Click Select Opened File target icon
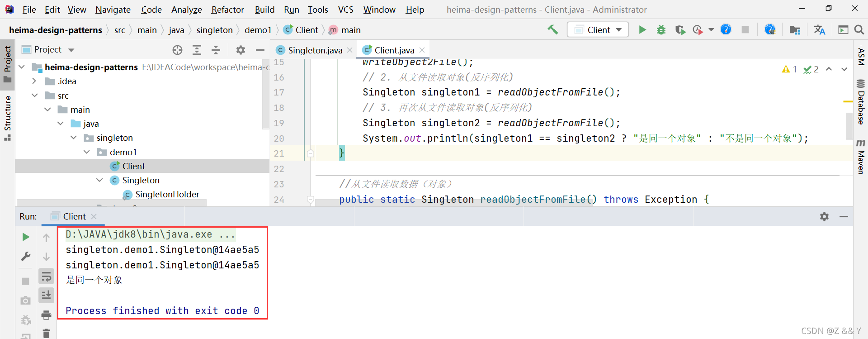The width and height of the screenshot is (868, 339). [177, 50]
